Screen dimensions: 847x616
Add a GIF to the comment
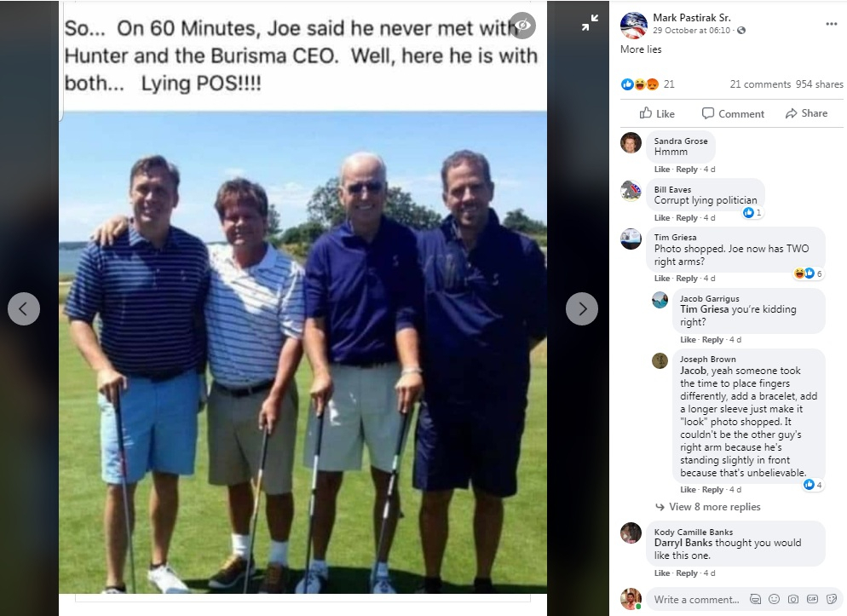point(812,600)
